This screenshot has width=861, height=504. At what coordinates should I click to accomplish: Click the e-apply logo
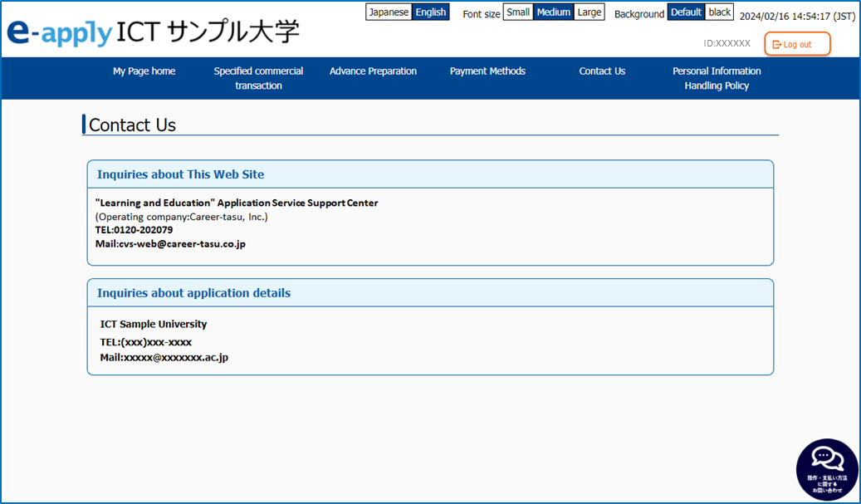pyautogui.click(x=59, y=33)
